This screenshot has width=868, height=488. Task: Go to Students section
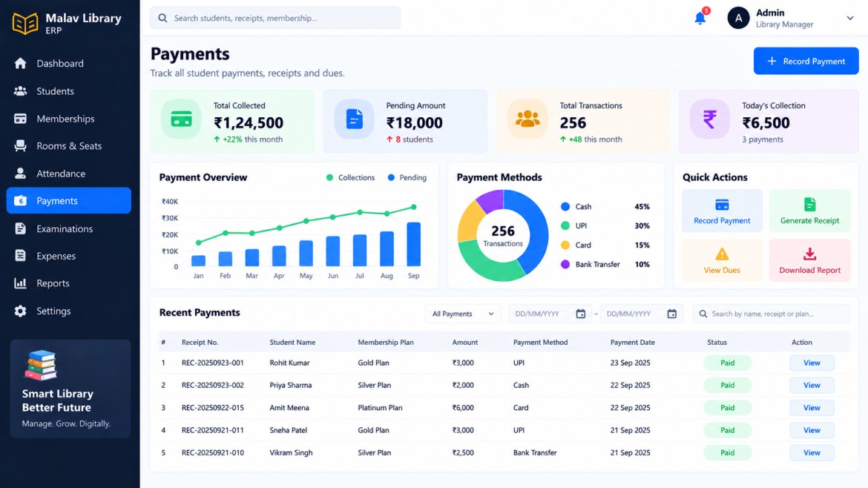pos(69,90)
